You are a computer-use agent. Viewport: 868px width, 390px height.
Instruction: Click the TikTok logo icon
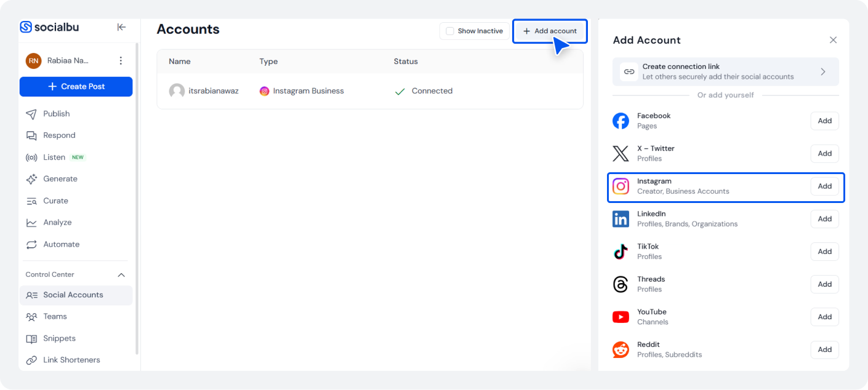click(621, 251)
